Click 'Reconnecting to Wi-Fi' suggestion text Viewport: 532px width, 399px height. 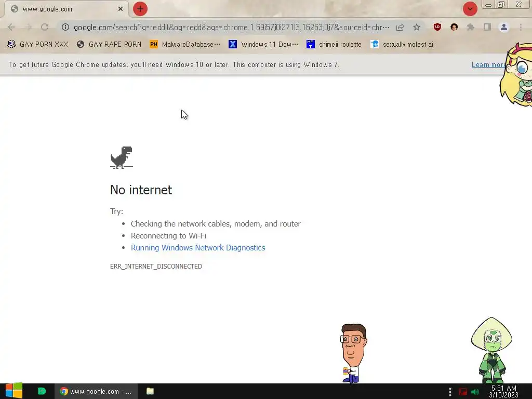coord(169,236)
